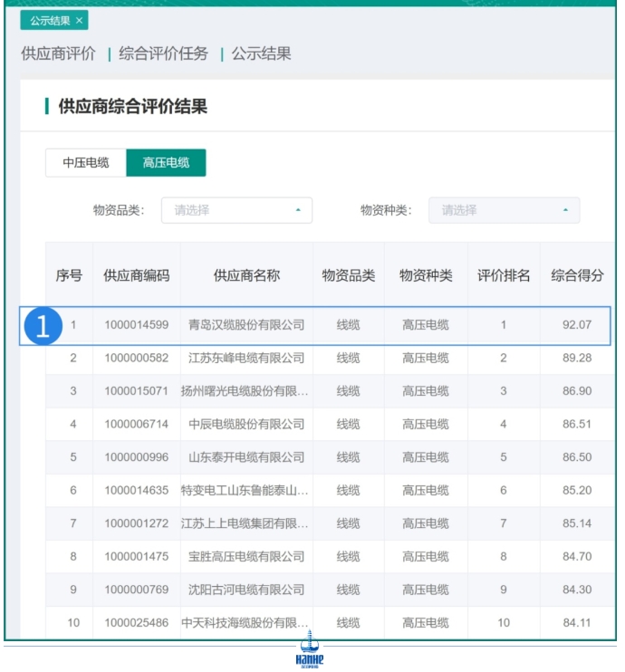Viewport: 625px width, 672px height.
Task: Click the 综合得分 column header
Action: [x=577, y=275]
